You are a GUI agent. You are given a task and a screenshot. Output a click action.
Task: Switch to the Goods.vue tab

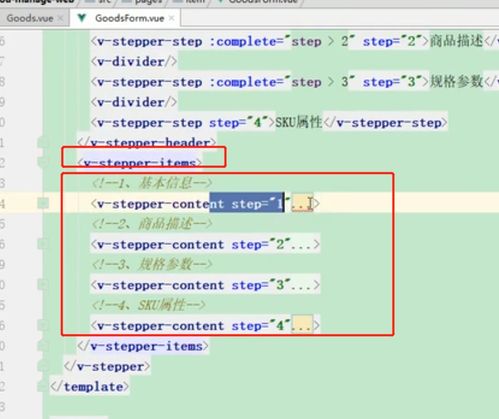point(30,18)
